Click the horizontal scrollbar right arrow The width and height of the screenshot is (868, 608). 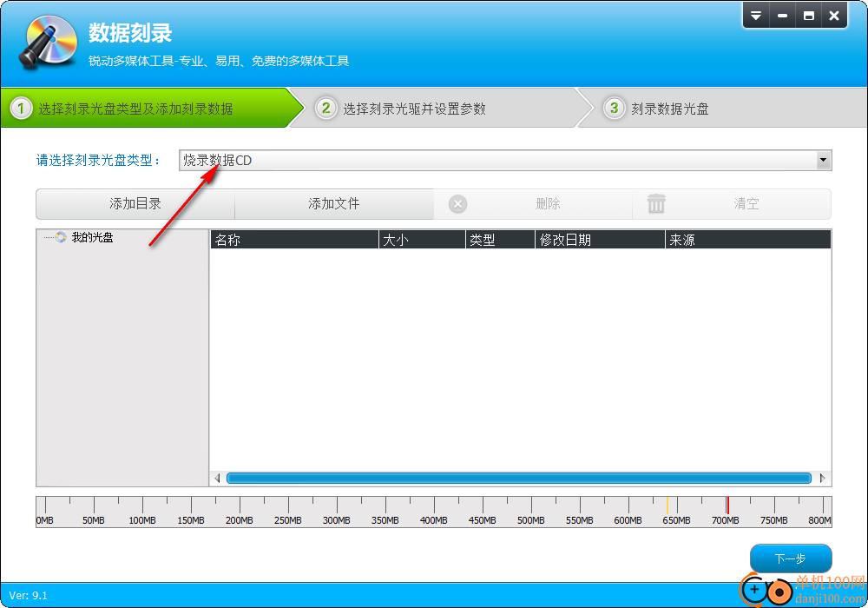click(x=823, y=478)
